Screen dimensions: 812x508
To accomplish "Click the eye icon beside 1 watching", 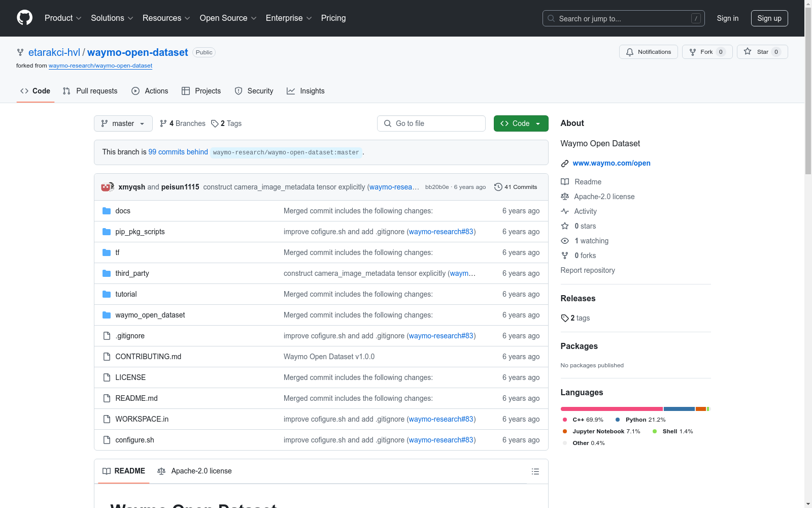I will tap(565, 241).
